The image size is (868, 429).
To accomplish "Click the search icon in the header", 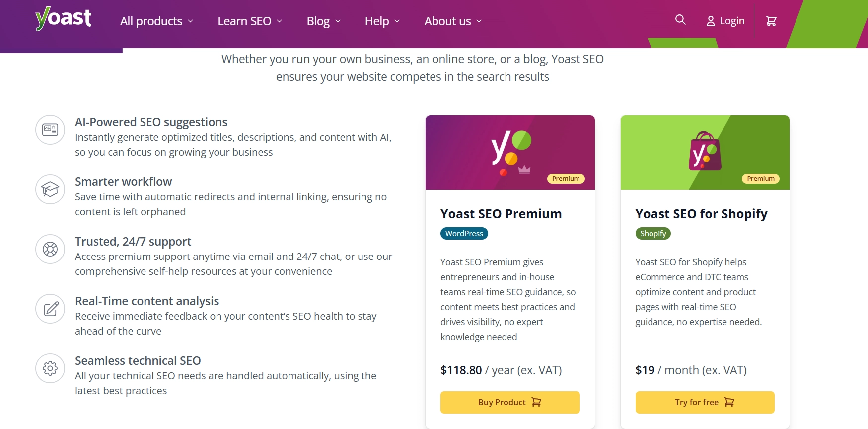I will tap(680, 20).
